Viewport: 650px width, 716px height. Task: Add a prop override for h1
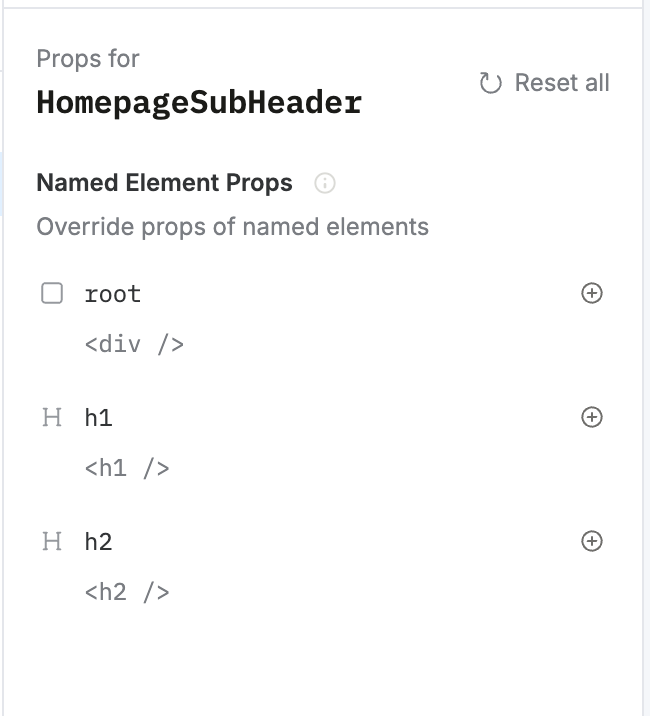click(592, 417)
